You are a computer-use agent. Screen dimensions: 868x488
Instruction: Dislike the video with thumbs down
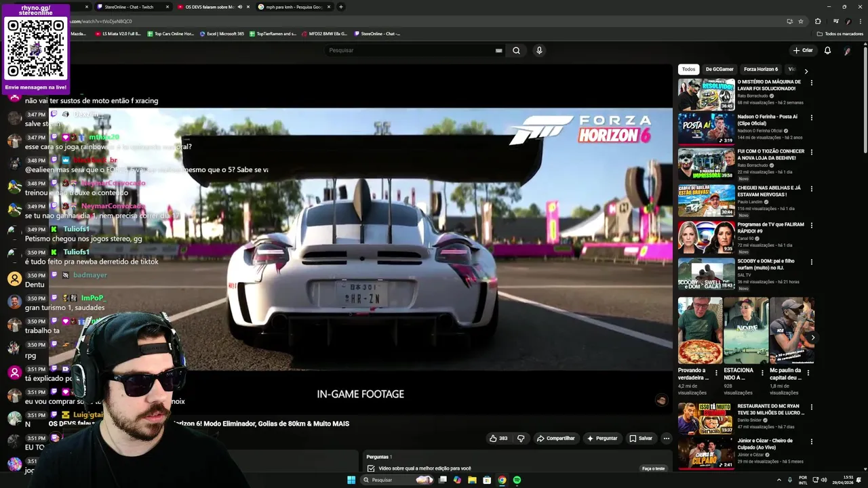pos(521,439)
